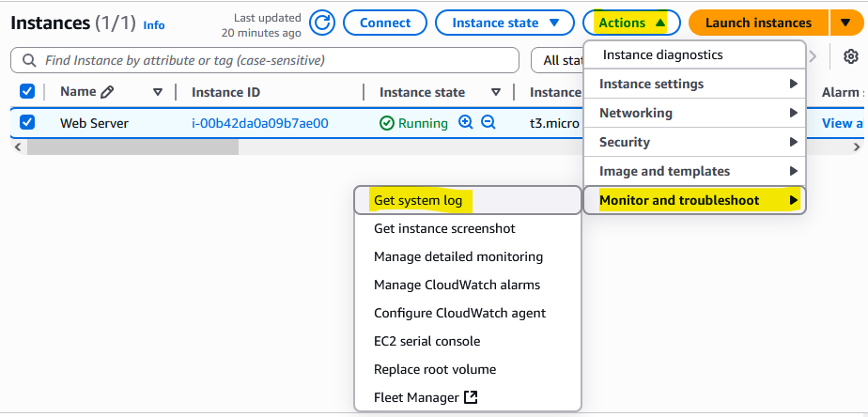Image resolution: width=868 pixels, height=417 pixels.
Task: Click the refresh instances icon
Action: point(322,23)
